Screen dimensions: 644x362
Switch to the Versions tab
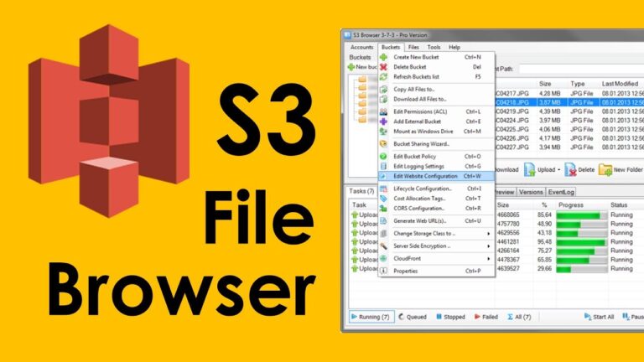[531, 192]
